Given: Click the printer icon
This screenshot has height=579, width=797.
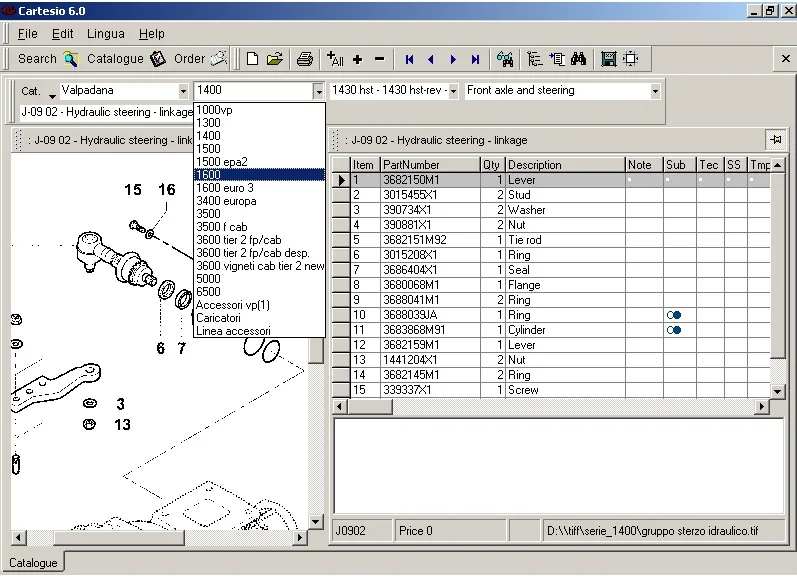Looking at the screenshot, I should 304,59.
